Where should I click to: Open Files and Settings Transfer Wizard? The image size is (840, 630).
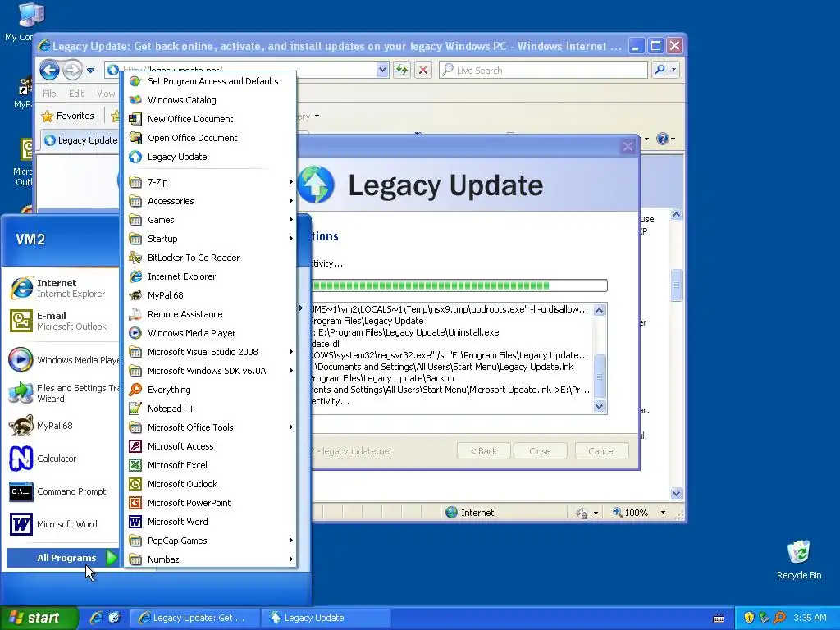63,393
